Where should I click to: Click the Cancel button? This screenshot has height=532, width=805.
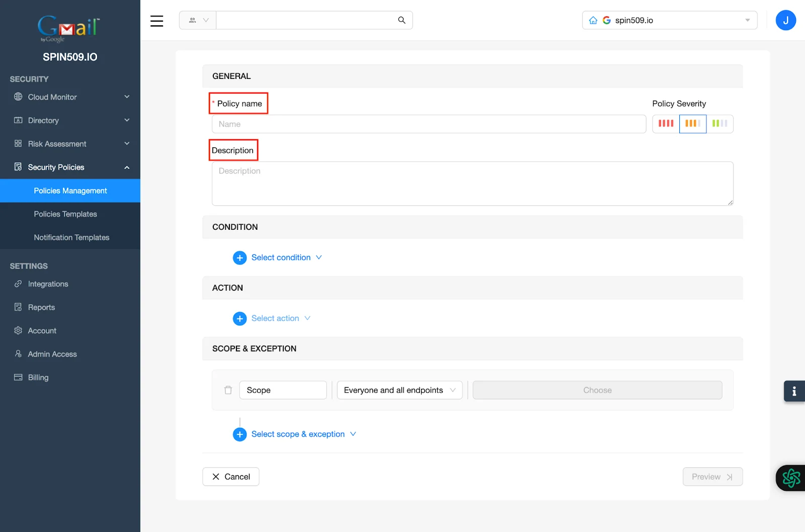pyautogui.click(x=230, y=476)
